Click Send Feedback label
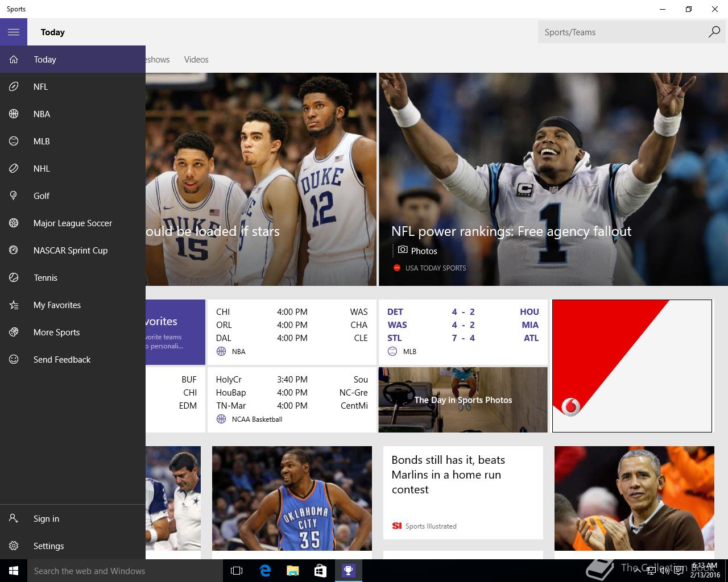 point(62,359)
